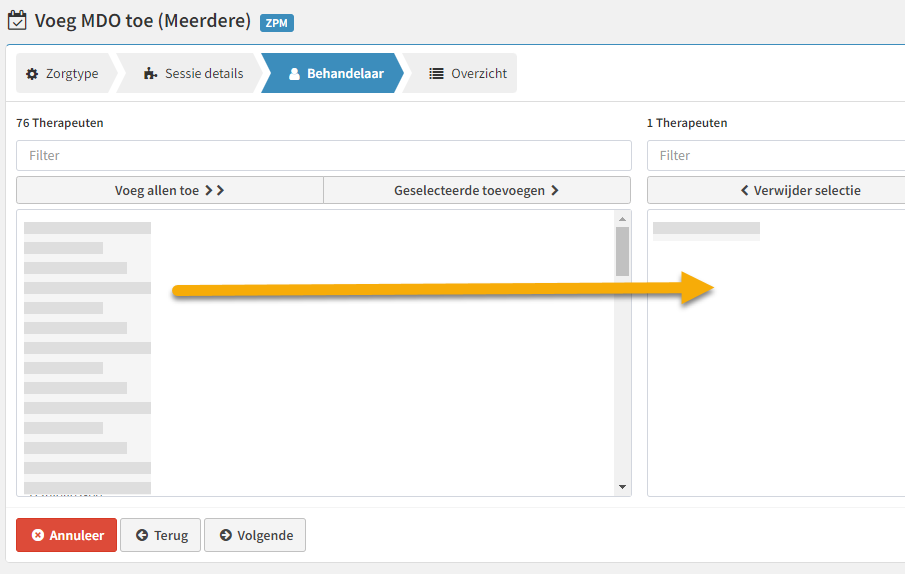Viewport: 905px width, 574px height.
Task: Click the X icon in Annuleer button
Action: point(38,535)
